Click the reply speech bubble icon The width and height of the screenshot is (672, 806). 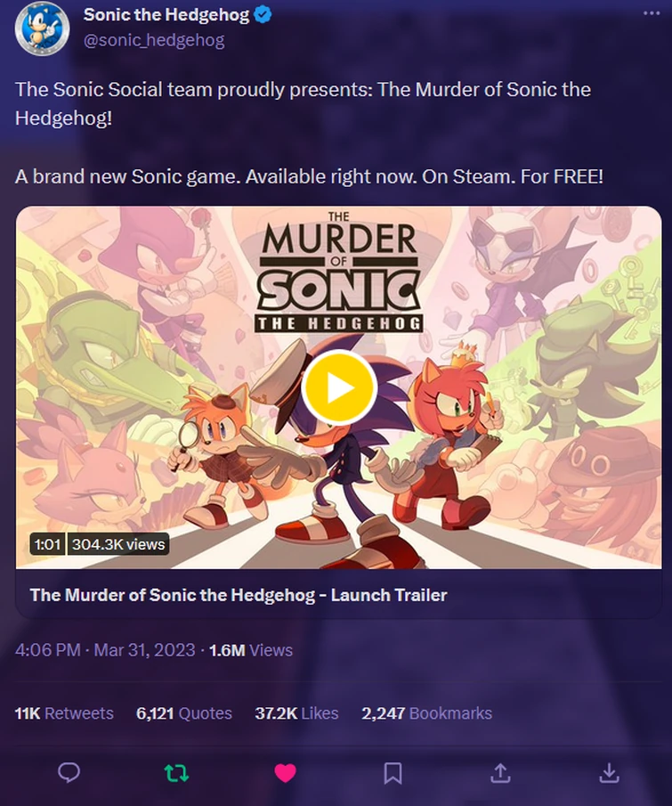69,772
